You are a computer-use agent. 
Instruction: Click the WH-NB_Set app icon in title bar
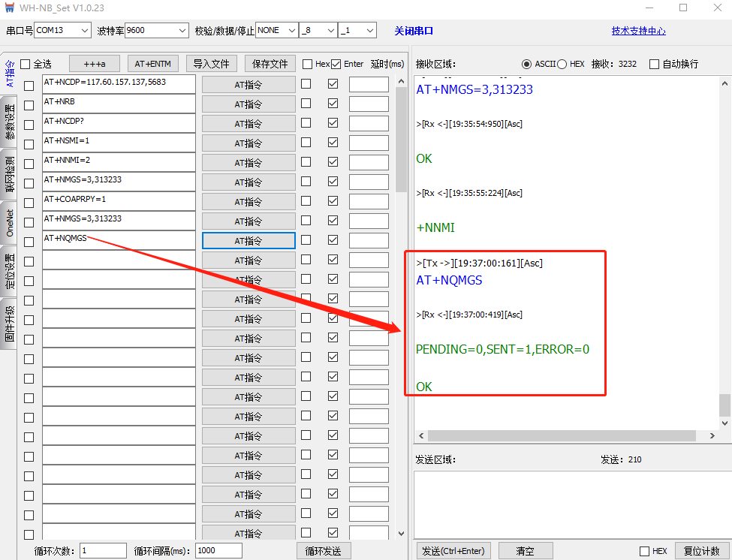click(9, 8)
